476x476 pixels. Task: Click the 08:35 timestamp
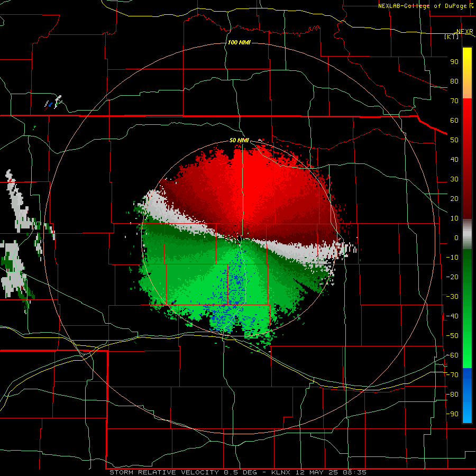click(x=354, y=472)
